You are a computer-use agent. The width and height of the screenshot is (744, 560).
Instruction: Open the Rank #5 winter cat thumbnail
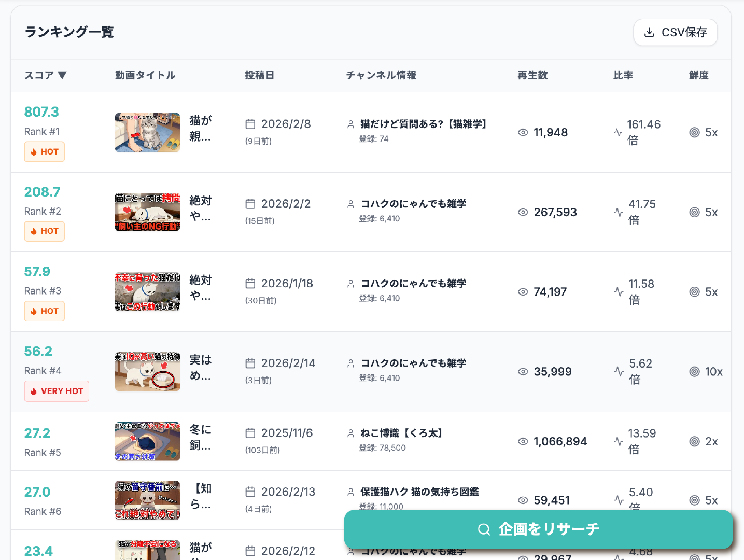coord(147,441)
